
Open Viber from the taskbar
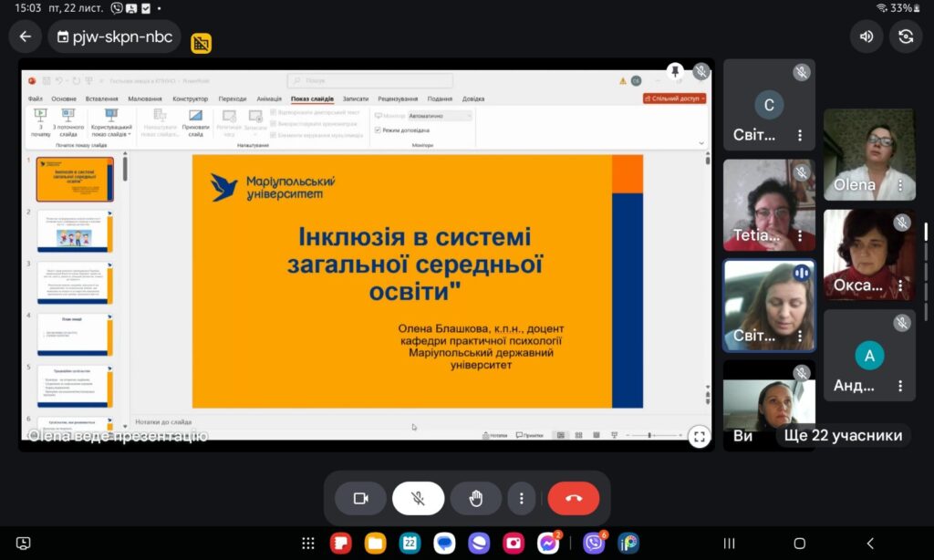point(594,543)
